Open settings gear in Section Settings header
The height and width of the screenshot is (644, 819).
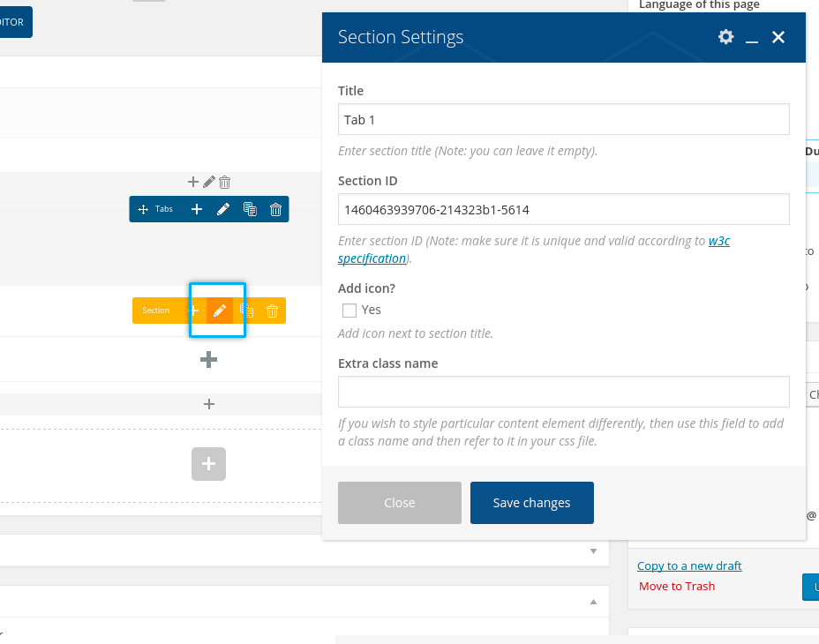725,37
